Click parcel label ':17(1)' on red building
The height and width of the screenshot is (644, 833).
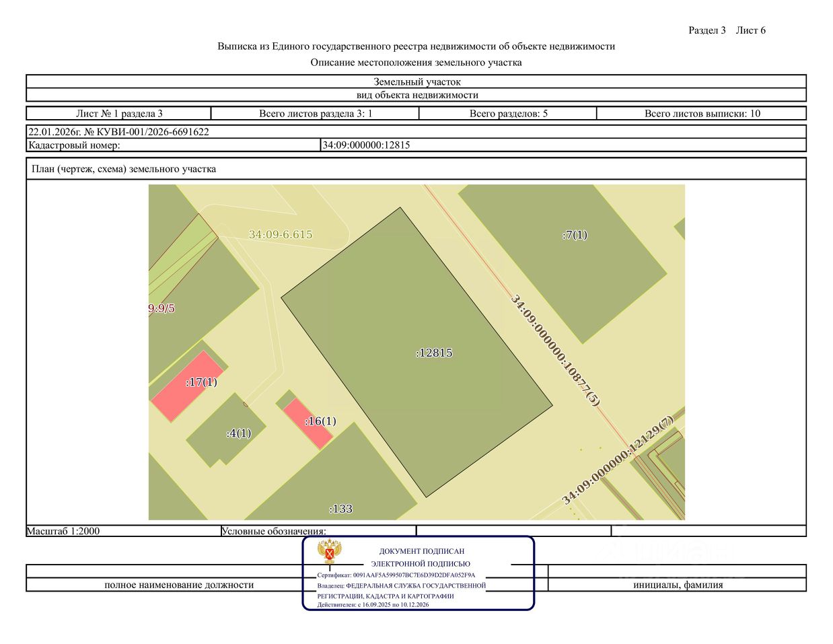[x=201, y=382]
